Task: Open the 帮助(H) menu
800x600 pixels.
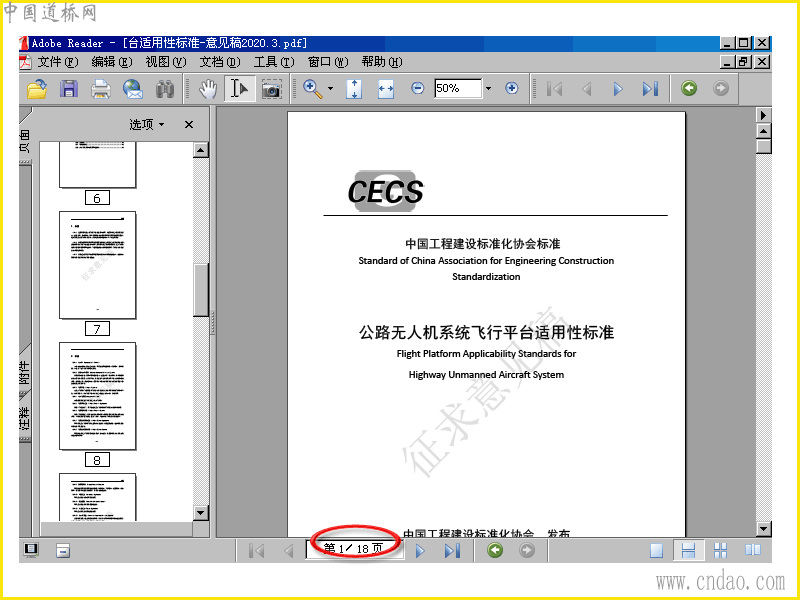Action: [382, 62]
